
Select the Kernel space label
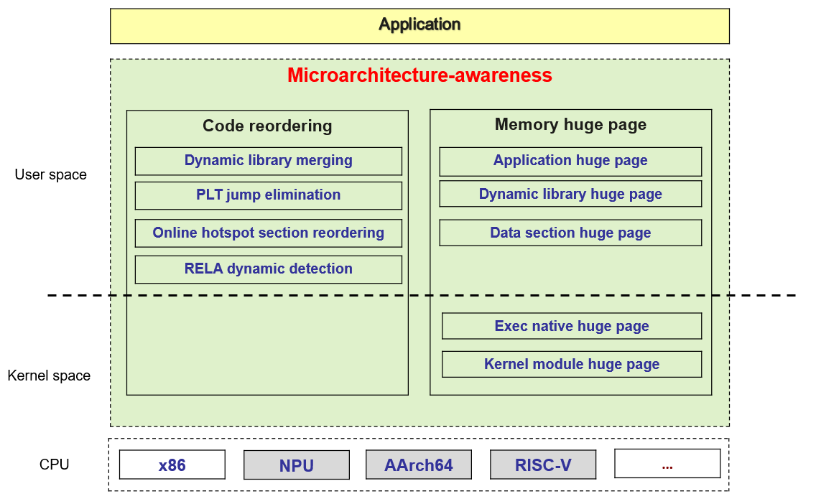point(49,376)
